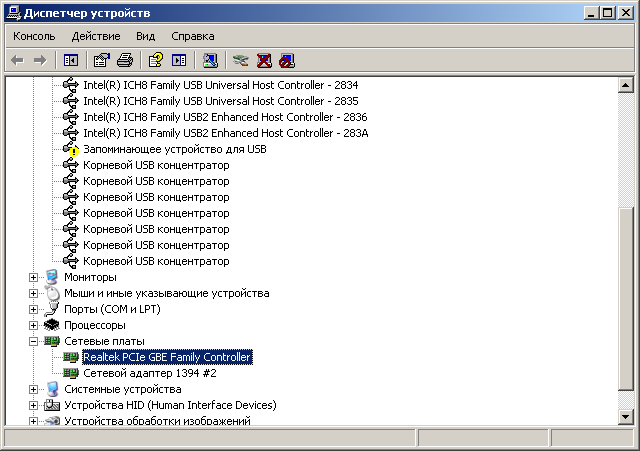Click the Back arrow toolbar icon
Screen dimensions: 640x451
click(x=17, y=61)
